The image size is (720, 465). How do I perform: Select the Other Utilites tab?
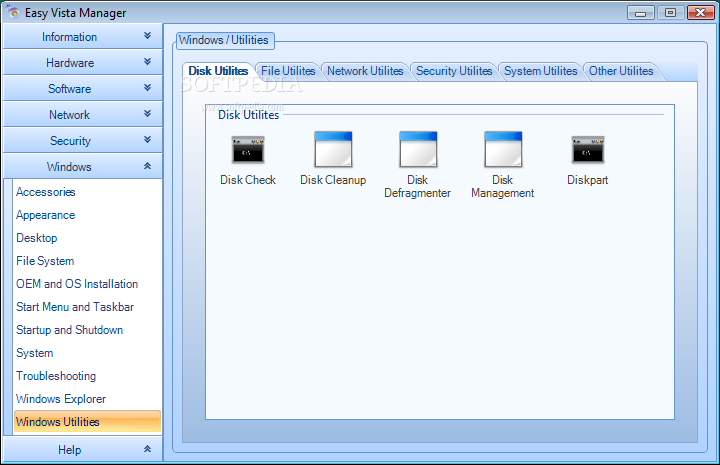tap(621, 71)
